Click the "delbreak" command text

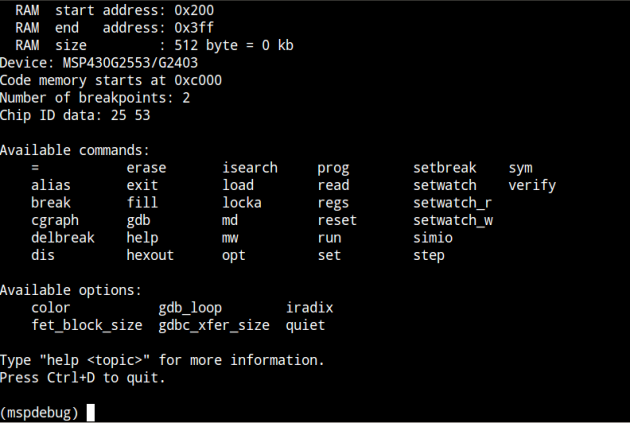63,238
